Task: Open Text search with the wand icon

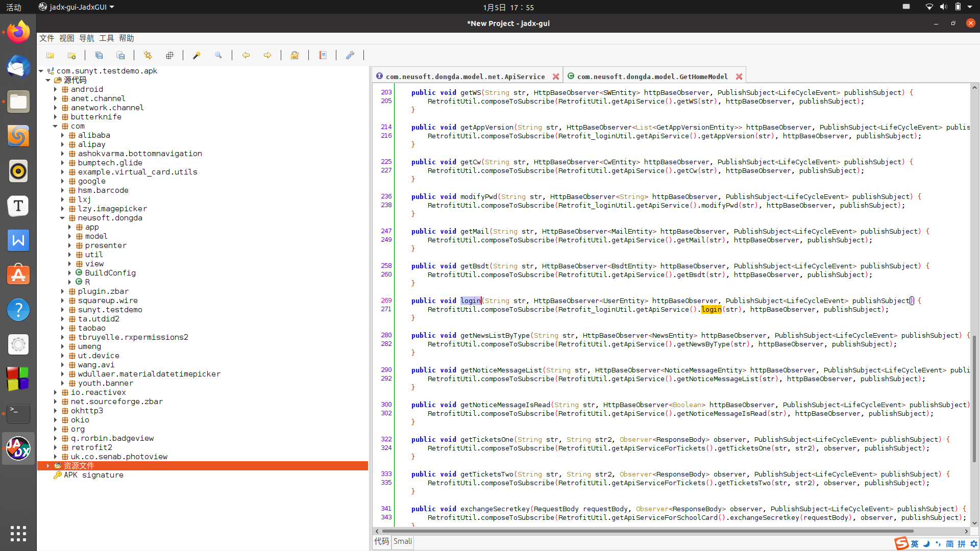Action: [197, 55]
